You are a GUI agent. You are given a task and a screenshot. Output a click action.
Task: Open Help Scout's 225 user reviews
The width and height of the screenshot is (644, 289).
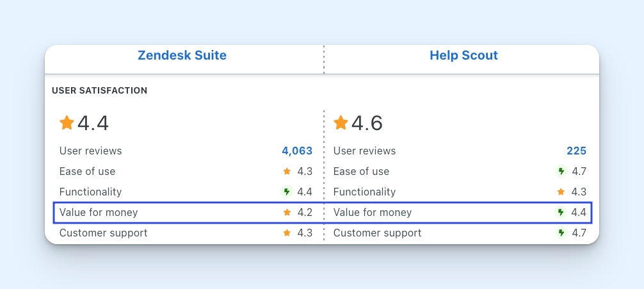pyautogui.click(x=577, y=151)
